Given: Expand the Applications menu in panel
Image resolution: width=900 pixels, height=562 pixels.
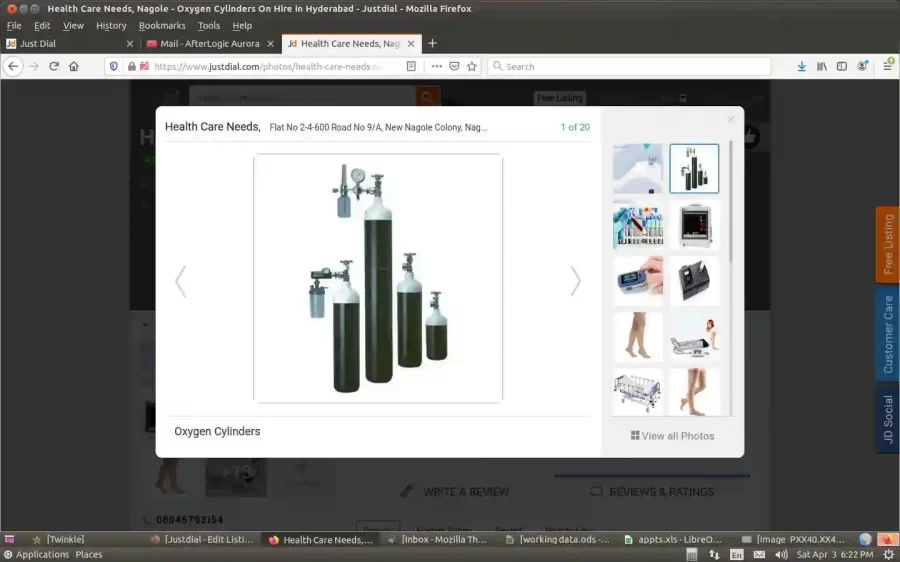Looking at the screenshot, I should [x=36, y=554].
